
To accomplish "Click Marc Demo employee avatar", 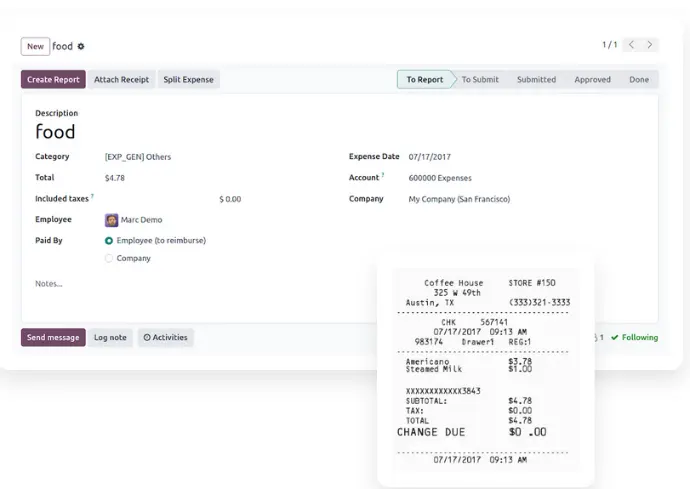I will coord(111,220).
